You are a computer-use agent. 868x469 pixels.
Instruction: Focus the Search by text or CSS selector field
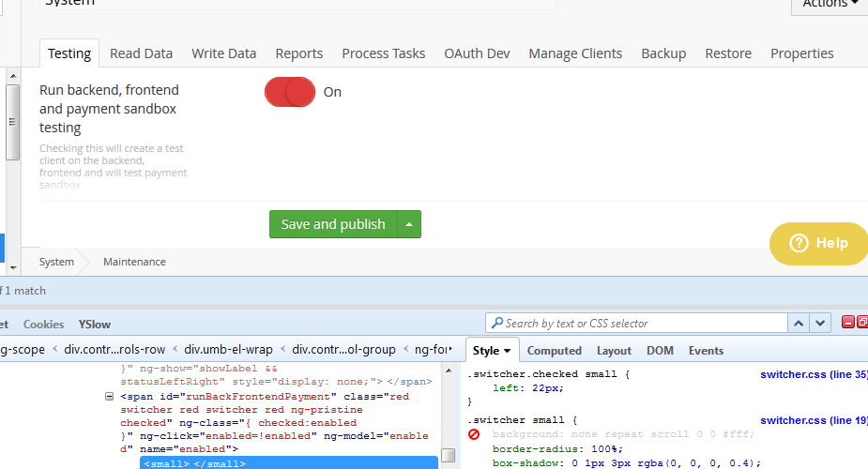click(x=636, y=323)
